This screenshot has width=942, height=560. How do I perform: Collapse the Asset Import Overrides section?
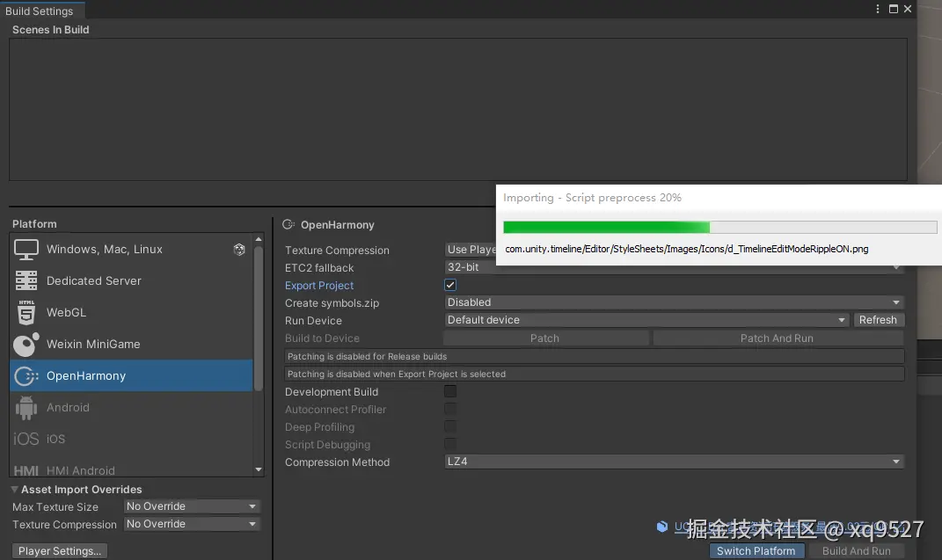tap(14, 490)
